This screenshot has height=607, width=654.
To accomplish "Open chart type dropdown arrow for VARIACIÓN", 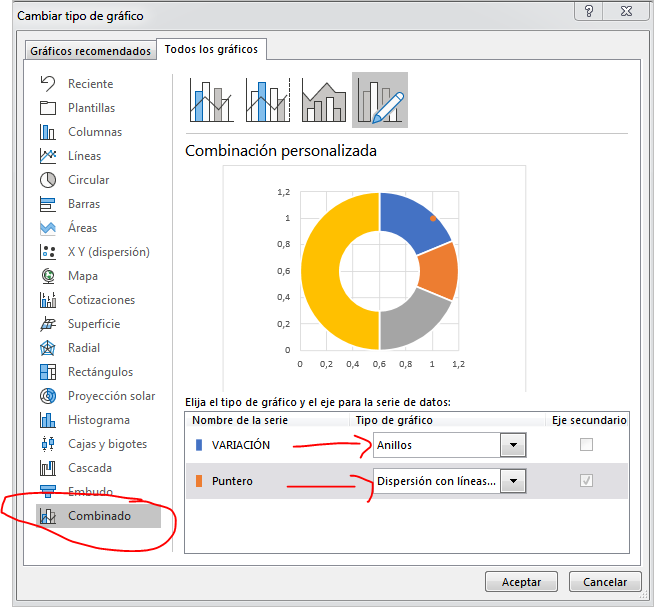I will [513, 445].
